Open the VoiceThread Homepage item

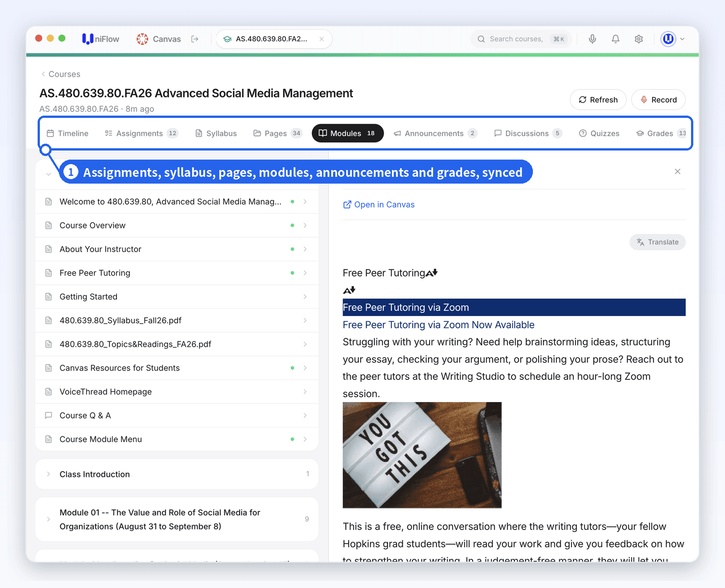click(x=177, y=392)
